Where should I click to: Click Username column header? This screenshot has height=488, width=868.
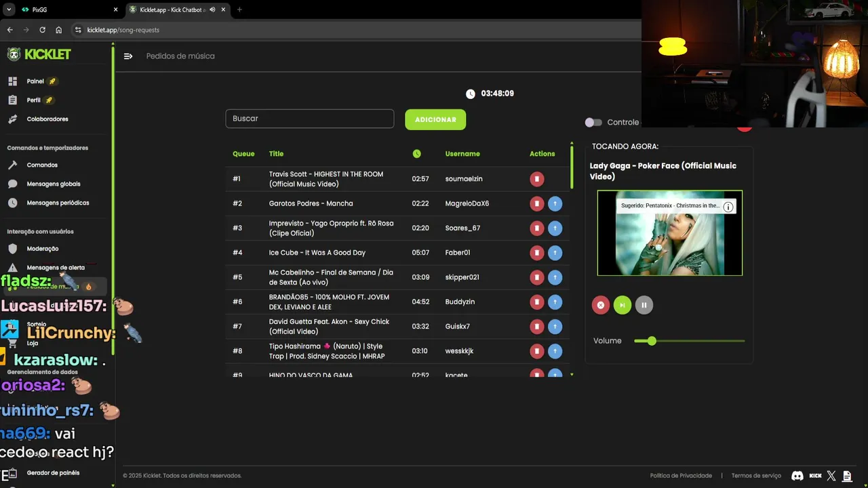[x=462, y=154]
